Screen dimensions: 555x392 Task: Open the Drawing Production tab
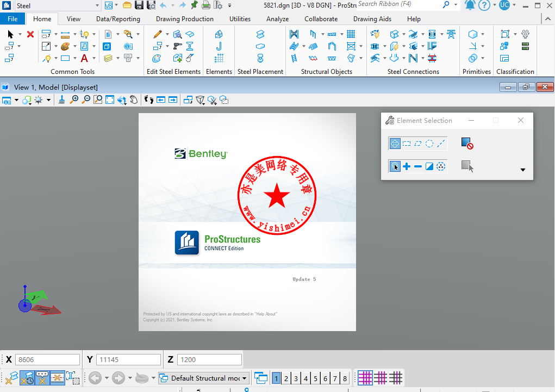point(185,19)
